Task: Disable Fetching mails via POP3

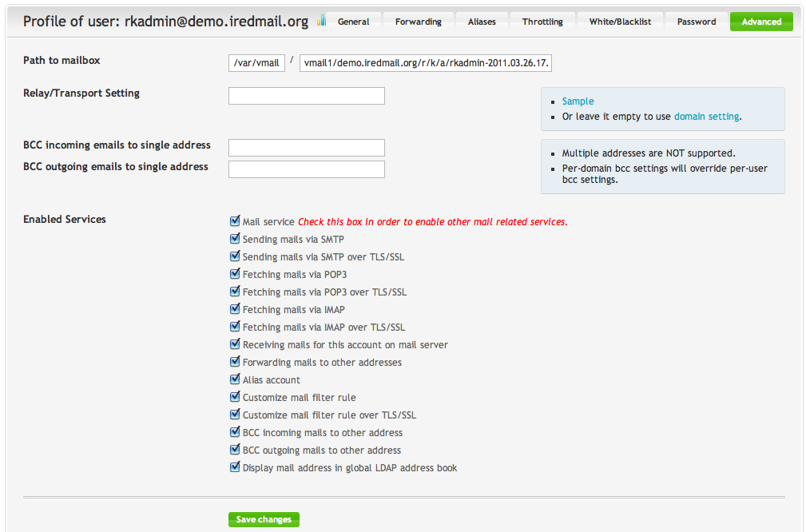Action: coord(235,274)
